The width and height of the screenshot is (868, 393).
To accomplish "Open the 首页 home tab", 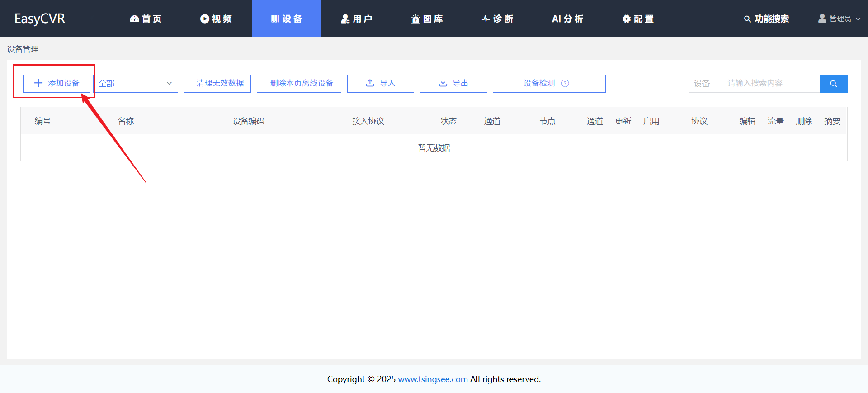I will pyautogui.click(x=146, y=19).
